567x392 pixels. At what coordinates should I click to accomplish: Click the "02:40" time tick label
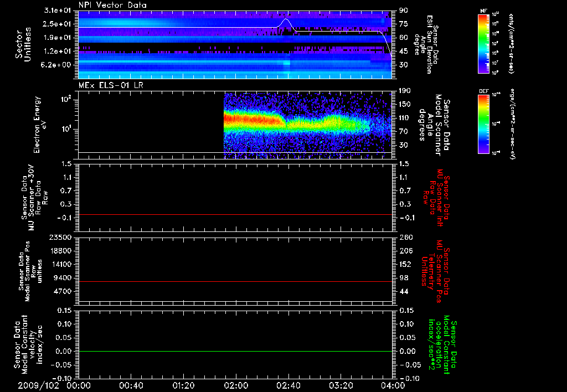point(288,385)
